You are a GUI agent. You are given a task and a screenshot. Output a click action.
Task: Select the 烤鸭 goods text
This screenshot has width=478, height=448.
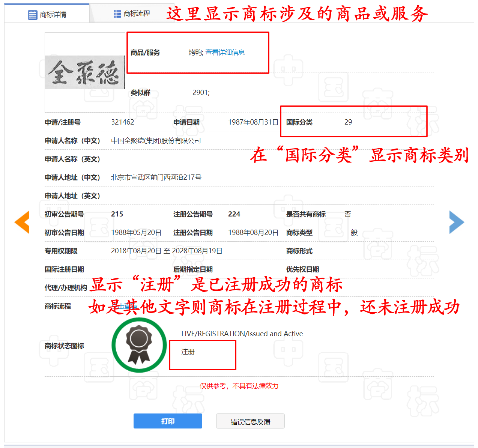coord(195,53)
